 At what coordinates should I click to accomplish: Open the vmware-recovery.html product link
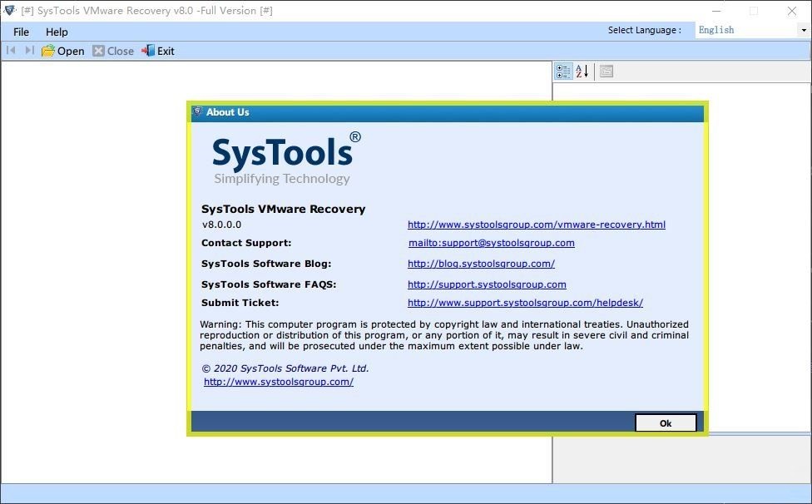pyautogui.click(x=537, y=225)
